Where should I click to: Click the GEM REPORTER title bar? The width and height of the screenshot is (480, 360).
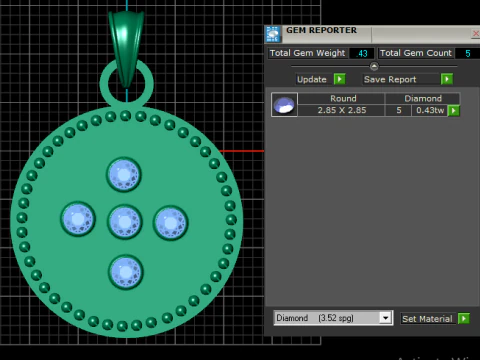(372, 34)
